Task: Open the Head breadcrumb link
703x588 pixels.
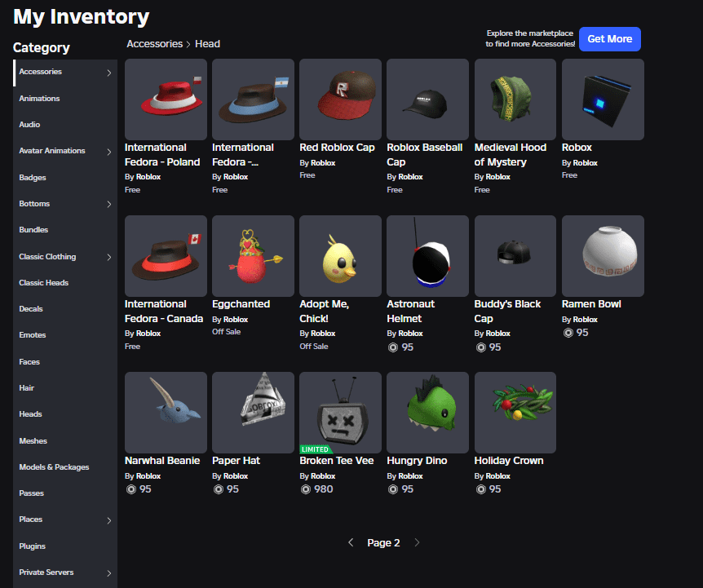Action: (207, 43)
